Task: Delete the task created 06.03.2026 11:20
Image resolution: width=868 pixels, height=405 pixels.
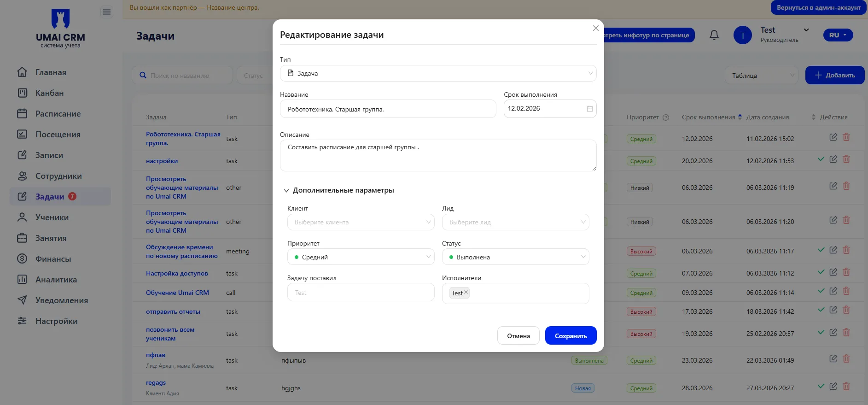Action: pyautogui.click(x=846, y=220)
